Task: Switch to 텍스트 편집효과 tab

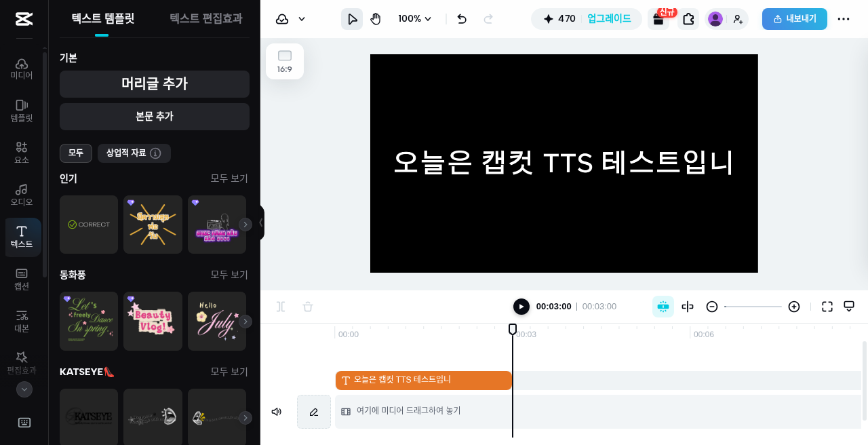Action: point(206,19)
